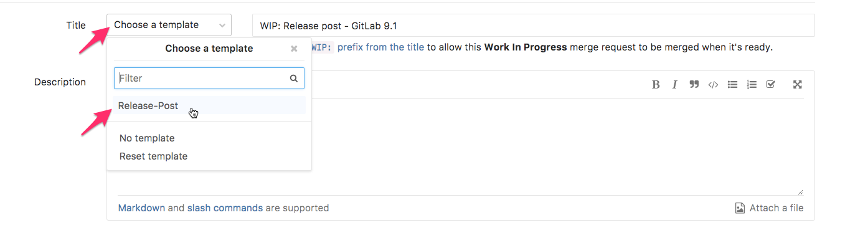The image size is (868, 225).
Task: Click the merge request title field
Action: coord(533,26)
